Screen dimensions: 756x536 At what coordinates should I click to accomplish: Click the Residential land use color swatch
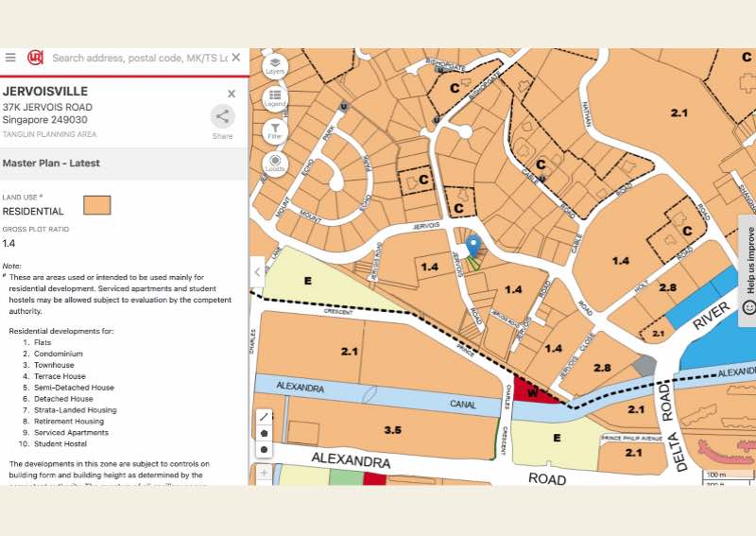[96, 205]
